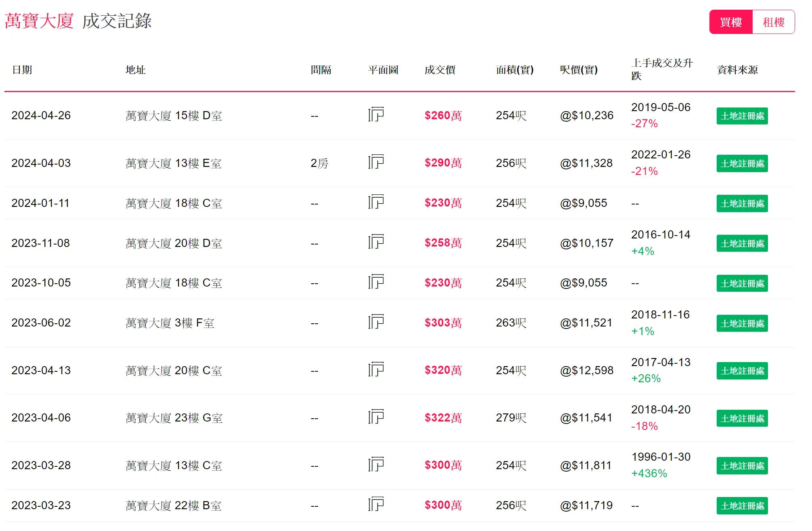Open floor plan icon for 13樓 E室

coord(376,162)
